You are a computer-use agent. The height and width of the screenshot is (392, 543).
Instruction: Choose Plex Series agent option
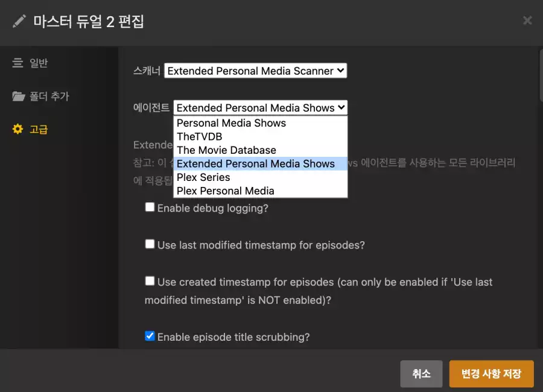(260, 177)
